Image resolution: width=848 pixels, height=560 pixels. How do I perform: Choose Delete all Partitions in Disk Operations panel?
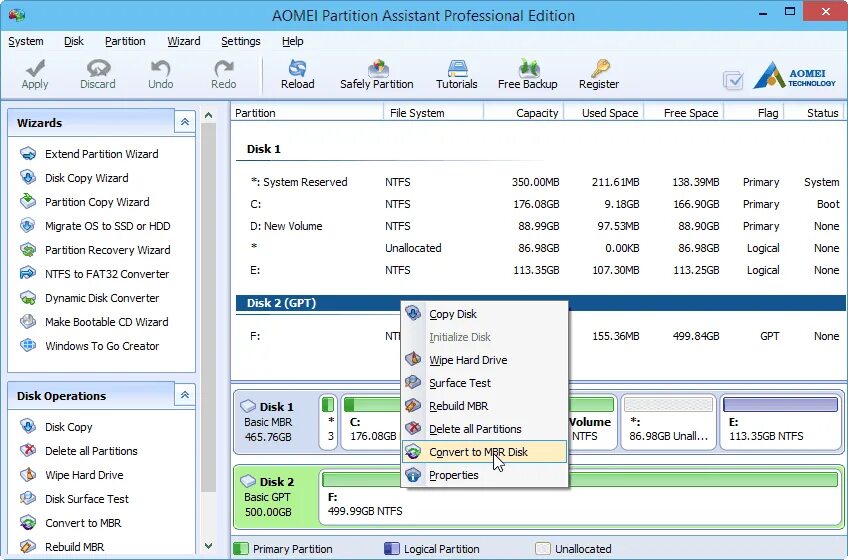tap(91, 451)
